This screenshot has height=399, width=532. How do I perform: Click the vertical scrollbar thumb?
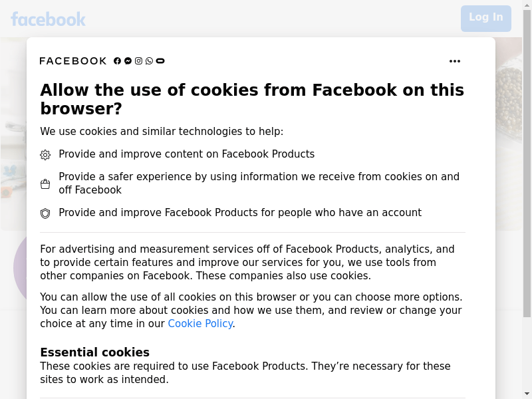point(527,164)
